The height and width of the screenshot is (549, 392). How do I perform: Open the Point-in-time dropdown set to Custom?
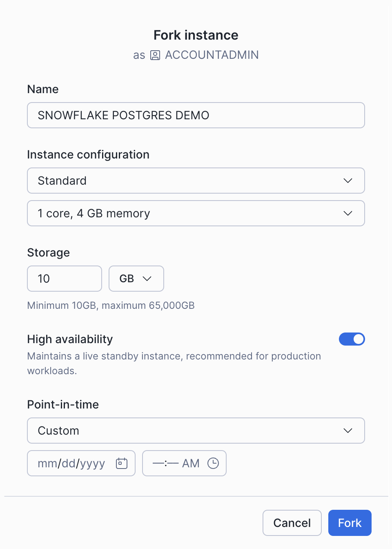196,431
